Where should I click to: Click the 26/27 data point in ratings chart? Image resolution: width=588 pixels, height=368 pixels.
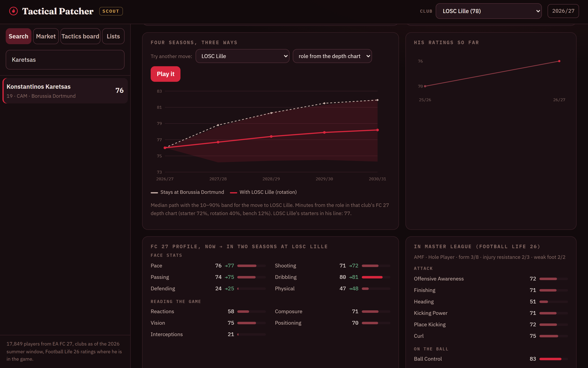tap(559, 61)
